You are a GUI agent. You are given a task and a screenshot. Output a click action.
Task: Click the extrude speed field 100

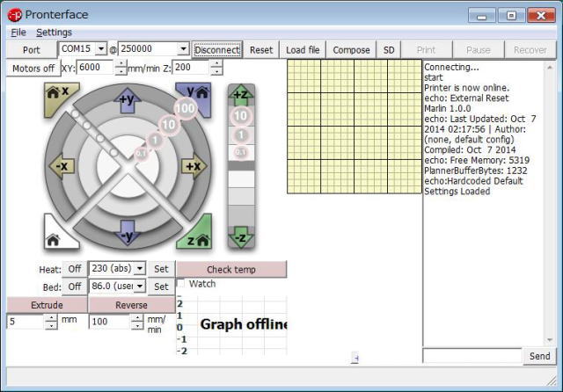coord(110,322)
